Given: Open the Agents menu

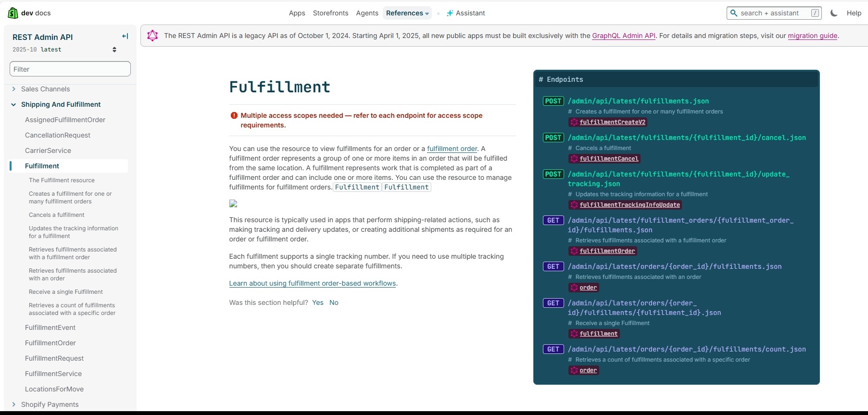Looking at the screenshot, I should tap(367, 13).
